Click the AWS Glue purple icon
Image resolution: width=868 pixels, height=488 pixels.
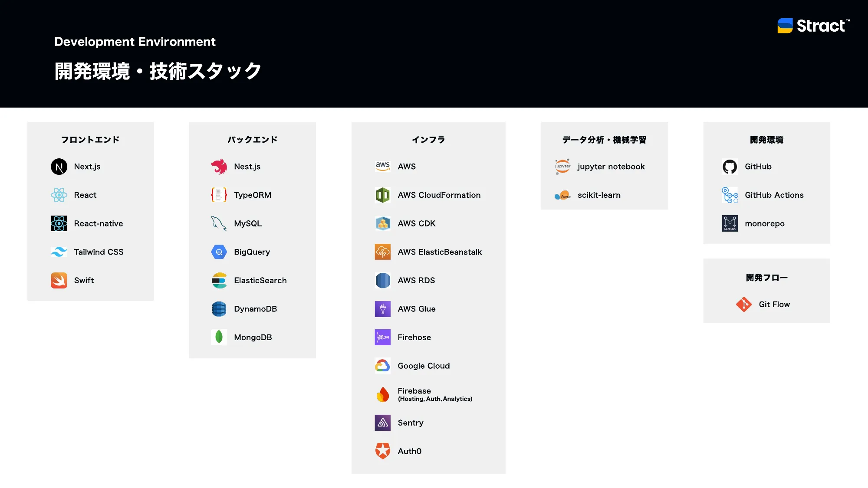(x=383, y=309)
